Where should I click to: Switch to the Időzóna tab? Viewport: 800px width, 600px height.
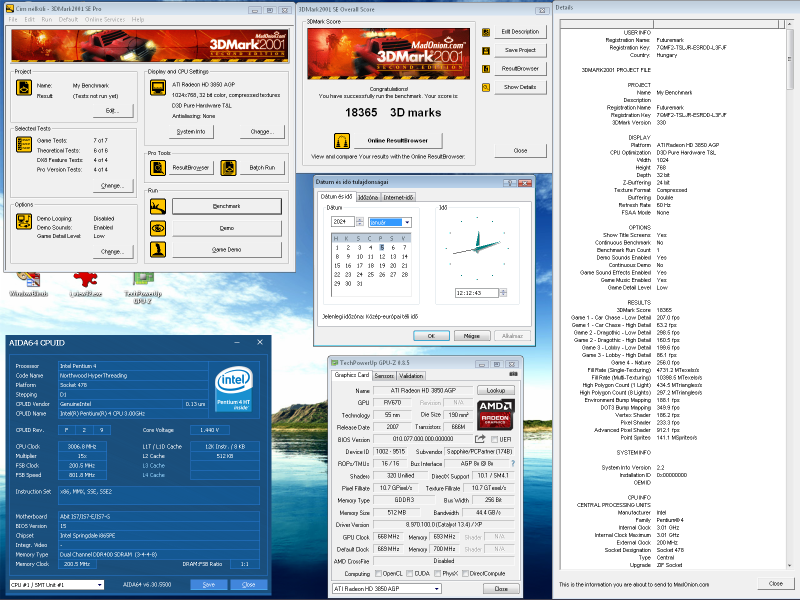(367, 197)
